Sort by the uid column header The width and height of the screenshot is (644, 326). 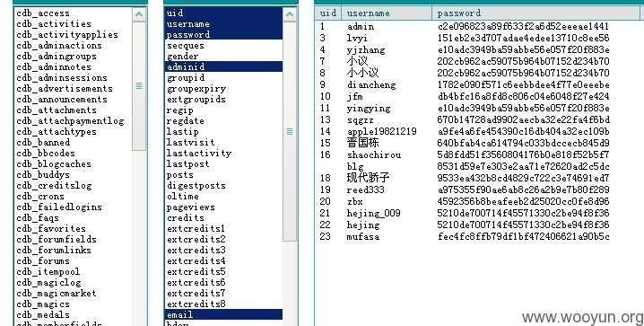click(x=327, y=13)
